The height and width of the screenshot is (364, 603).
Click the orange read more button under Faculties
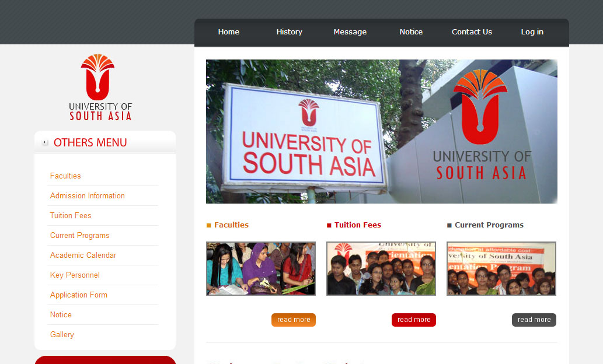pos(294,320)
